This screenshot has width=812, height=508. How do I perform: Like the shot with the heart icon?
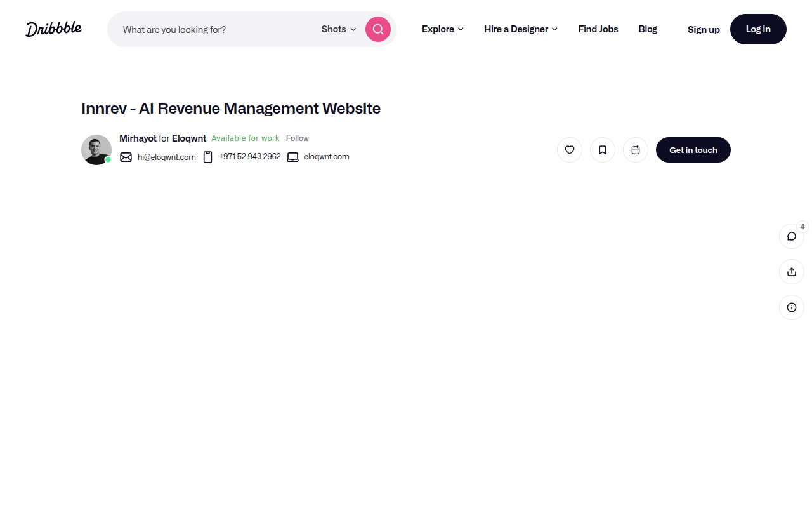(569, 150)
